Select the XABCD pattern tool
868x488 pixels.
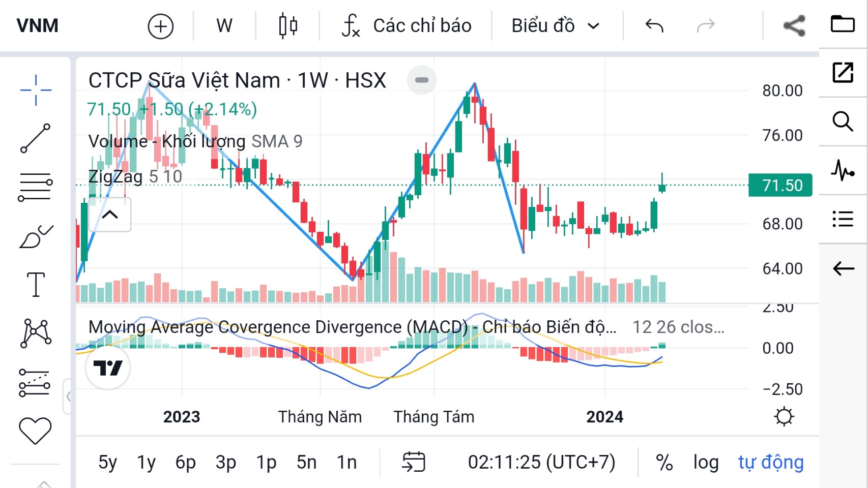(x=36, y=333)
